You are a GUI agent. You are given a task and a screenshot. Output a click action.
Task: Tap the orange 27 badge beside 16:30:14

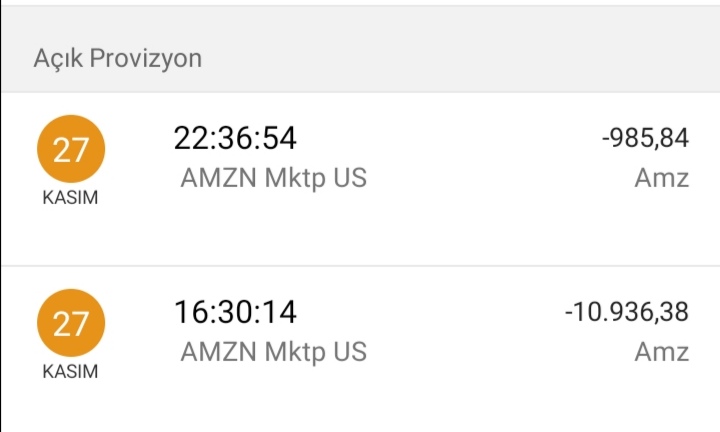click(71, 323)
